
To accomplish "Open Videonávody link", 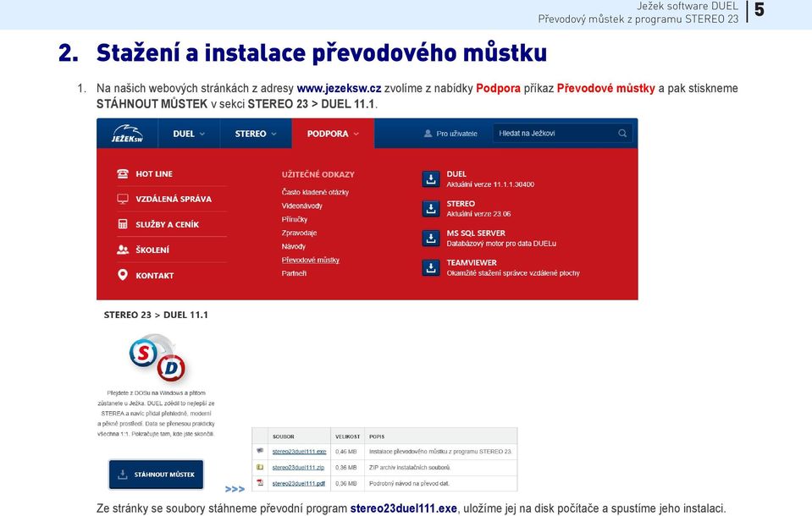I will pos(302,206).
